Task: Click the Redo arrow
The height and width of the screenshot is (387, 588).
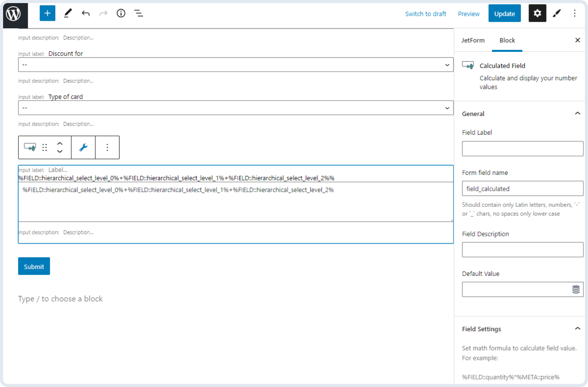Action: point(103,13)
